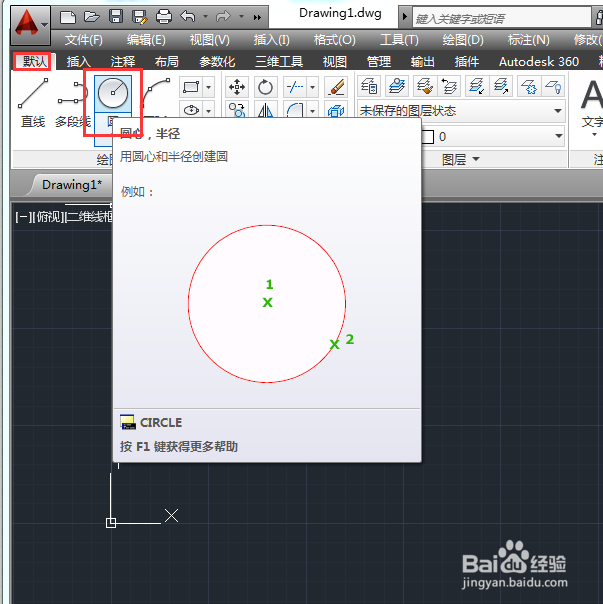Click the Layer Isolate icon

click(477, 86)
